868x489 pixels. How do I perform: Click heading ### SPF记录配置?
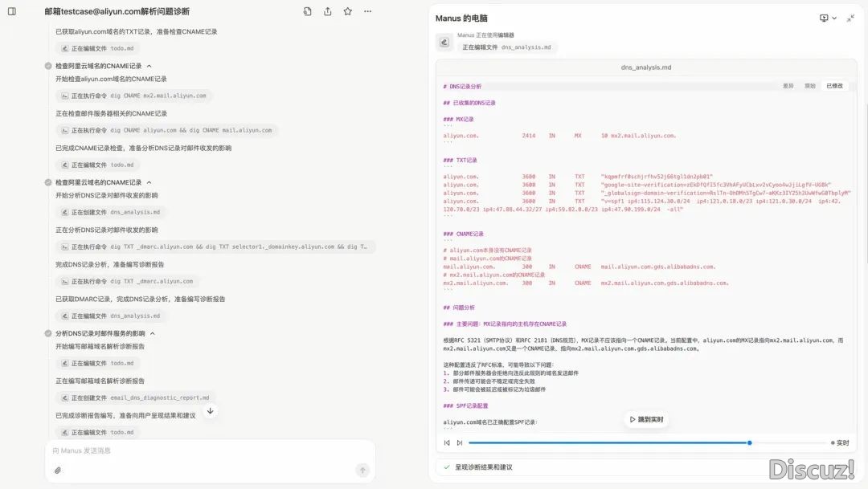tap(465, 405)
